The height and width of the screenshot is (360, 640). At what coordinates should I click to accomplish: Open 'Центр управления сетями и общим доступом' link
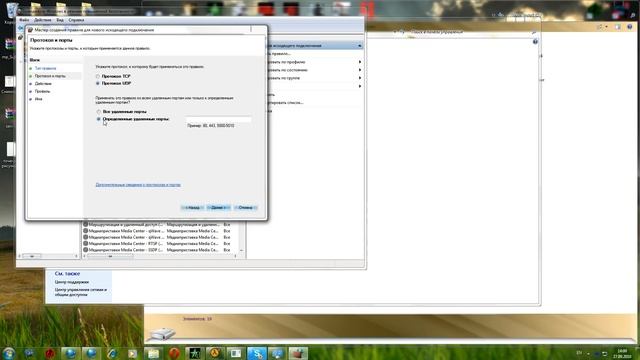click(81, 292)
